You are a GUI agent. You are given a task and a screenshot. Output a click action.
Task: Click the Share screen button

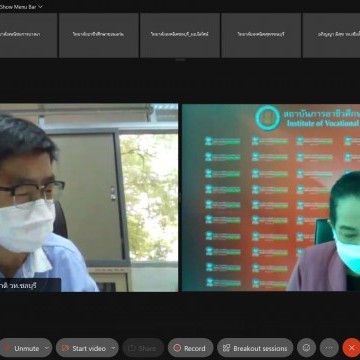tap(143, 348)
